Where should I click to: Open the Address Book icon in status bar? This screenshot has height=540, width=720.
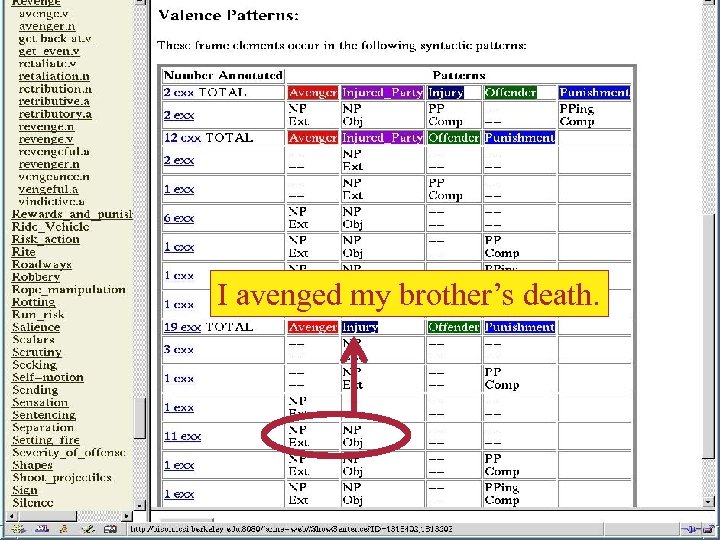tap(110, 529)
